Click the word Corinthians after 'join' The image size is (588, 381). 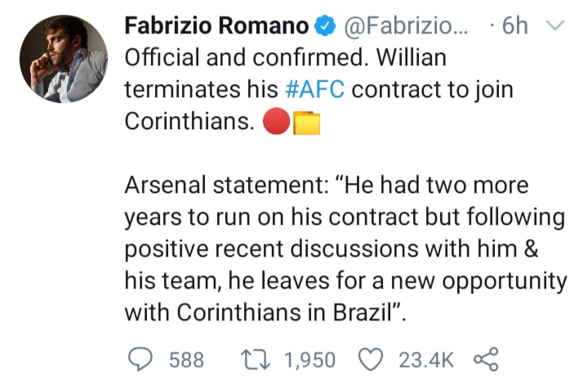pyautogui.click(x=189, y=121)
